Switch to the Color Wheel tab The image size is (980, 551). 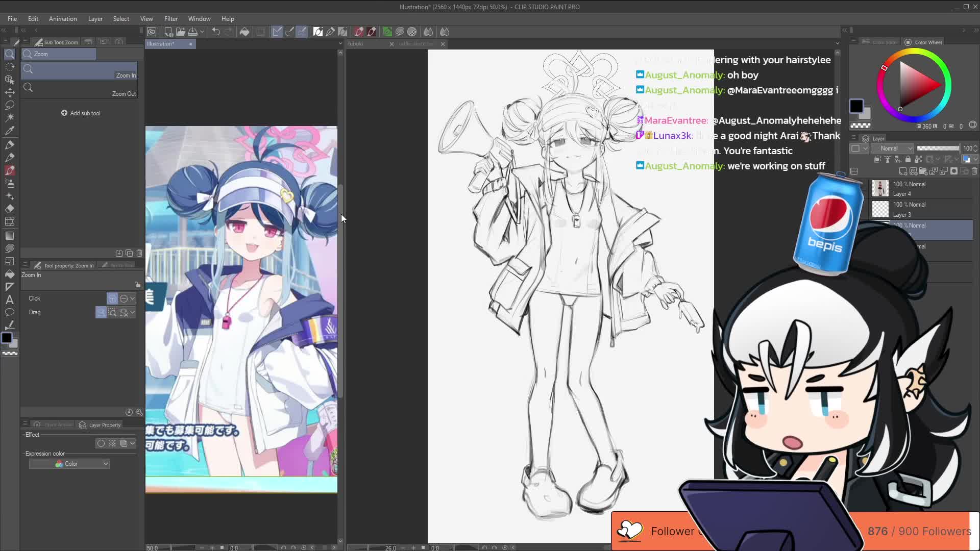(924, 42)
